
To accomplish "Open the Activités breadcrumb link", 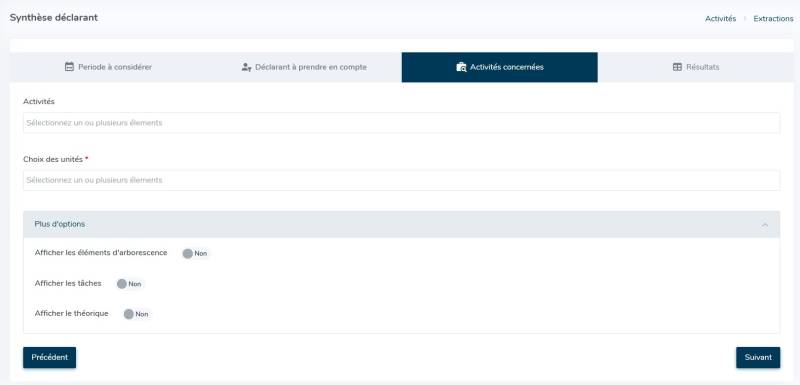I will pos(720,18).
